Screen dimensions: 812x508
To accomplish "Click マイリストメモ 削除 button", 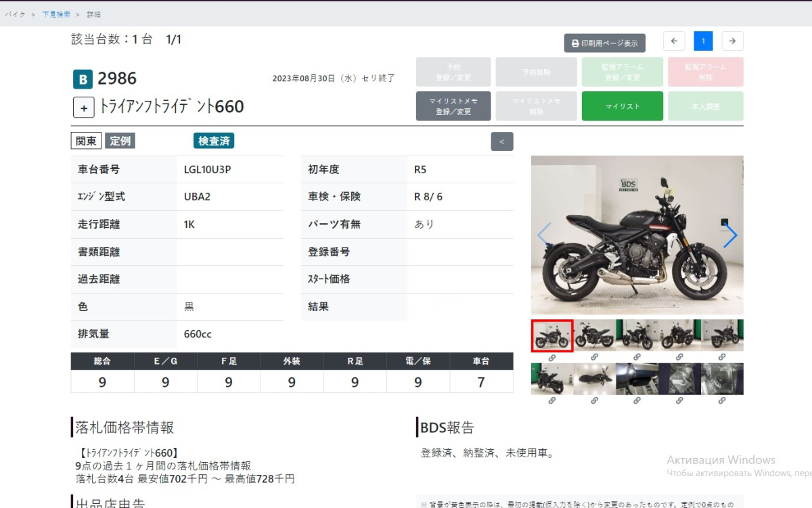I will [x=537, y=106].
